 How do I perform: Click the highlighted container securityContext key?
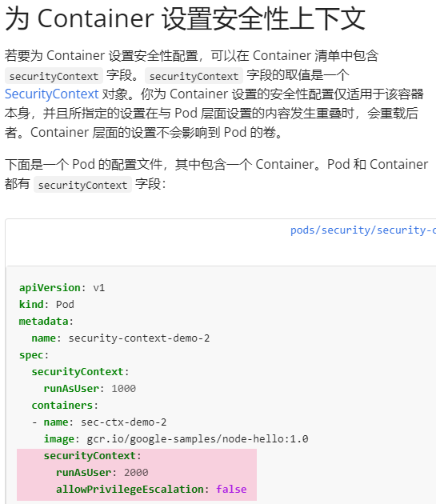pyautogui.click(x=90, y=455)
